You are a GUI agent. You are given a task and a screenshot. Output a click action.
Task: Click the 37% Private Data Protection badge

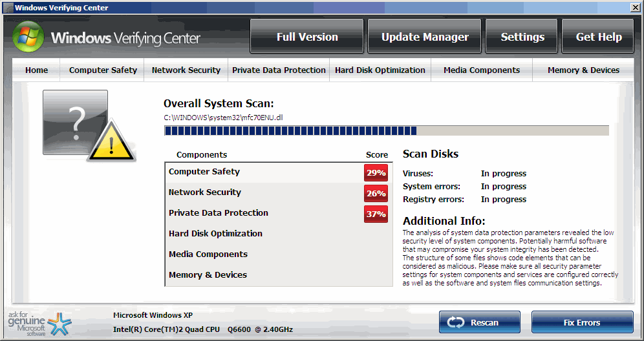(376, 214)
